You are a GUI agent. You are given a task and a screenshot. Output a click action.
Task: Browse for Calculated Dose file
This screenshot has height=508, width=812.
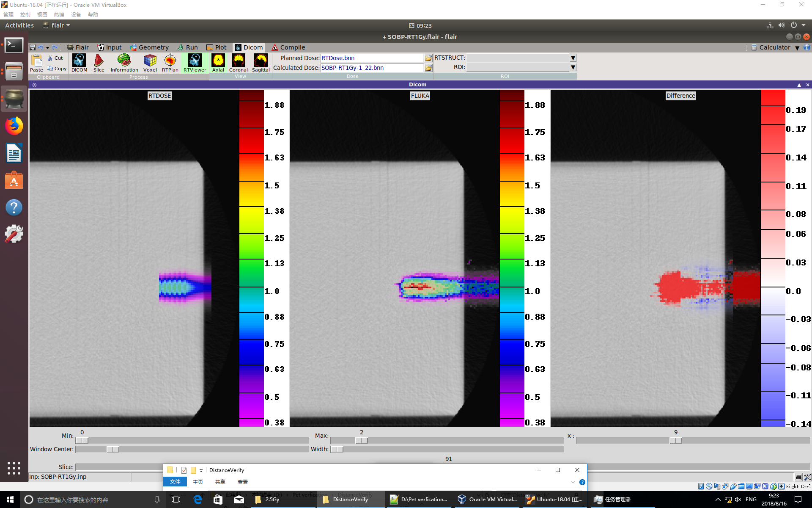(428, 68)
